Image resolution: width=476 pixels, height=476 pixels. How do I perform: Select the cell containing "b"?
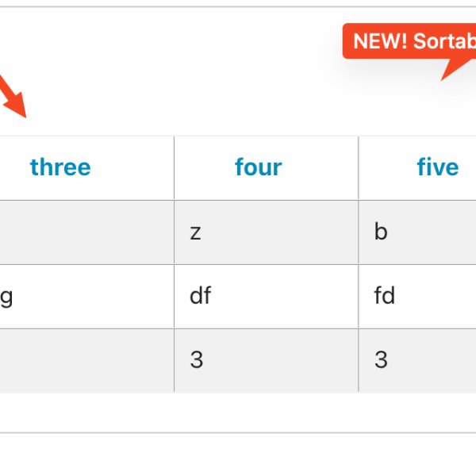[417, 232]
